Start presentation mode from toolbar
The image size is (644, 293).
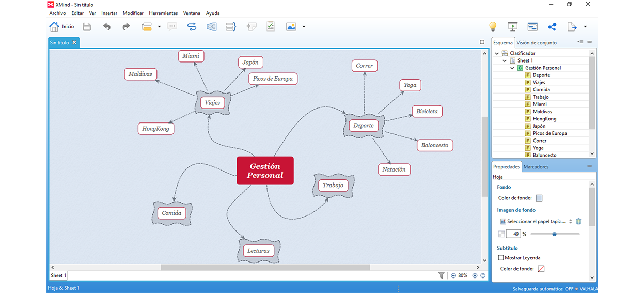[x=512, y=27]
